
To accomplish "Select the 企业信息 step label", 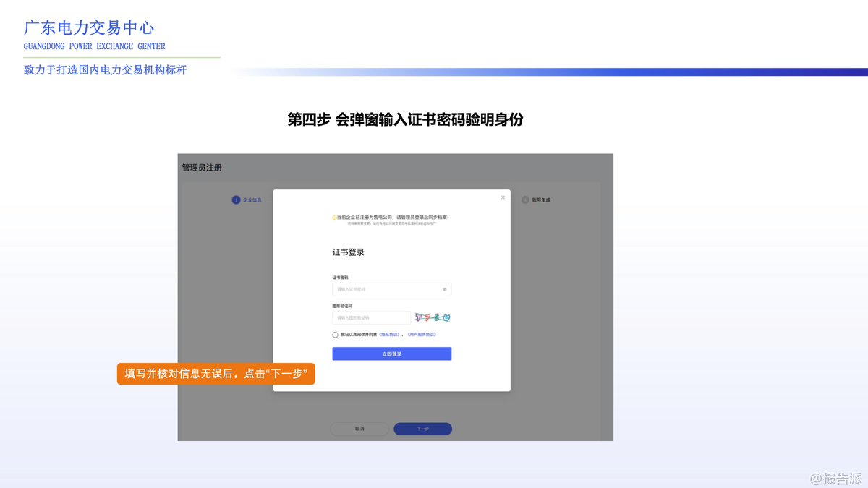I will coord(252,200).
